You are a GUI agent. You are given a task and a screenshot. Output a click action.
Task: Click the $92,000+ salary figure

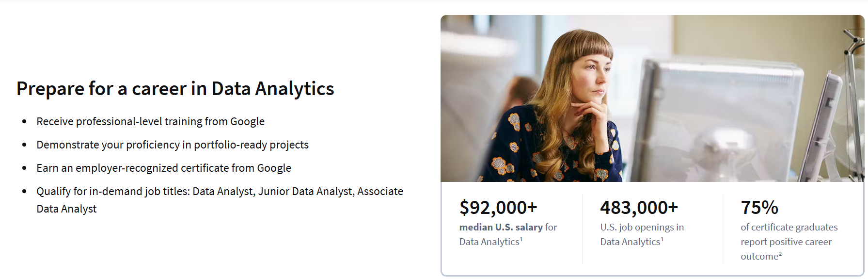click(x=498, y=208)
